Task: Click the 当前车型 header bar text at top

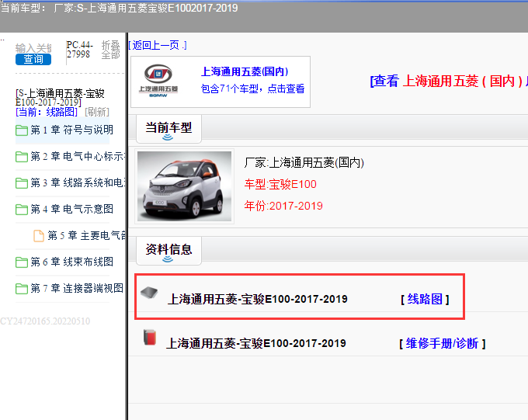Action: [x=120, y=8]
